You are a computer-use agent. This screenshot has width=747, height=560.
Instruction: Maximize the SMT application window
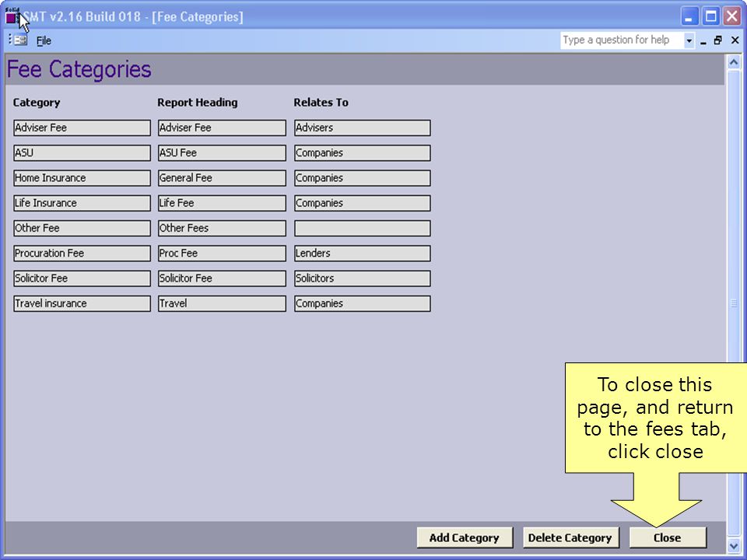point(710,17)
